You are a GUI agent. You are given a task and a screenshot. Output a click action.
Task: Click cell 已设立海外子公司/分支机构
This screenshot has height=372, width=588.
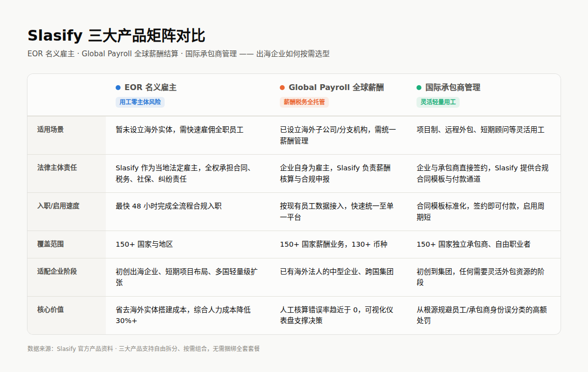338,135
